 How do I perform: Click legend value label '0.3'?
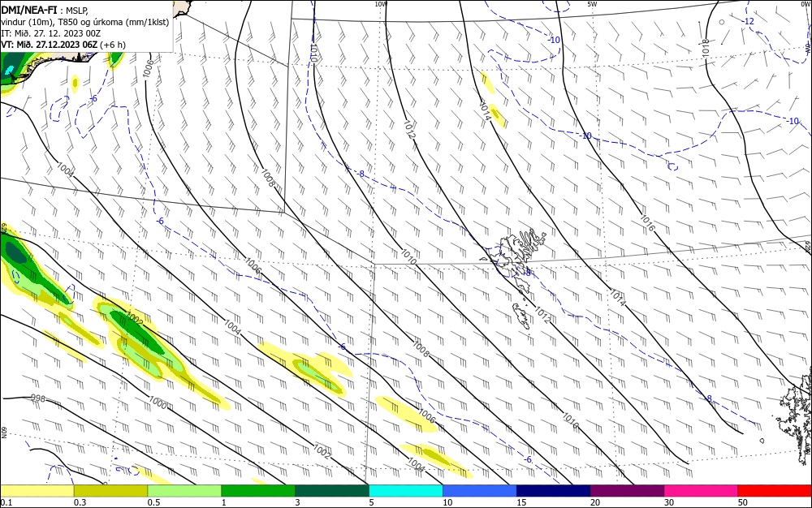coord(80,502)
